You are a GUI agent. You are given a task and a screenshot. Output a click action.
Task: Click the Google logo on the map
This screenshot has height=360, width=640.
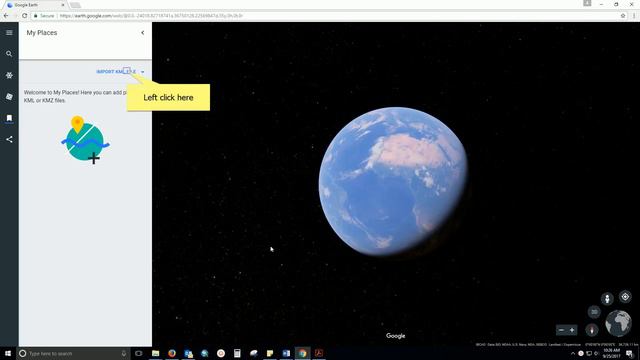pyautogui.click(x=396, y=336)
